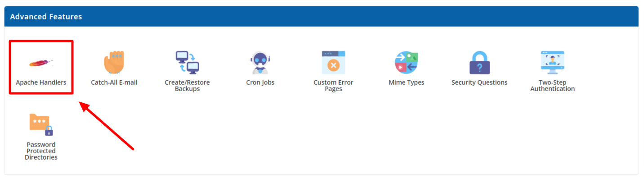644x179 pixels.
Task: Click the Mime Types label
Action: click(x=407, y=83)
